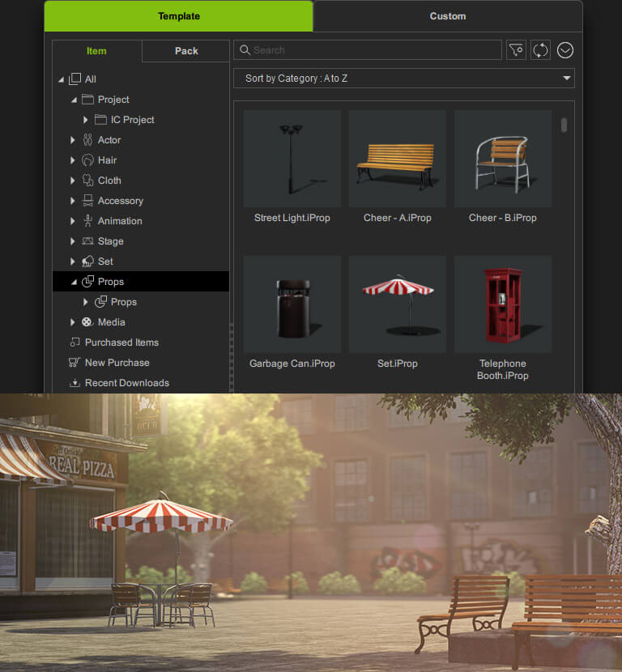The width and height of the screenshot is (622, 672).
Task: Expand the nested Props subfolder
Action: tap(85, 302)
